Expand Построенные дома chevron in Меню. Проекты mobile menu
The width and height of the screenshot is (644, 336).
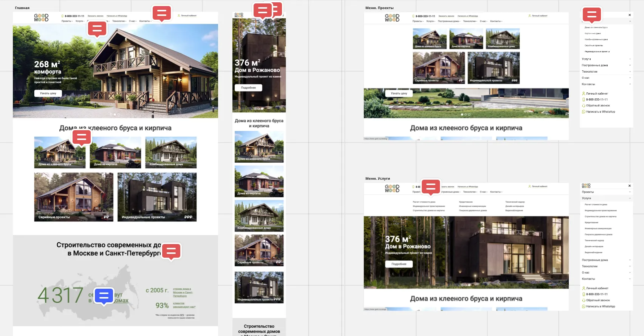[630, 65]
